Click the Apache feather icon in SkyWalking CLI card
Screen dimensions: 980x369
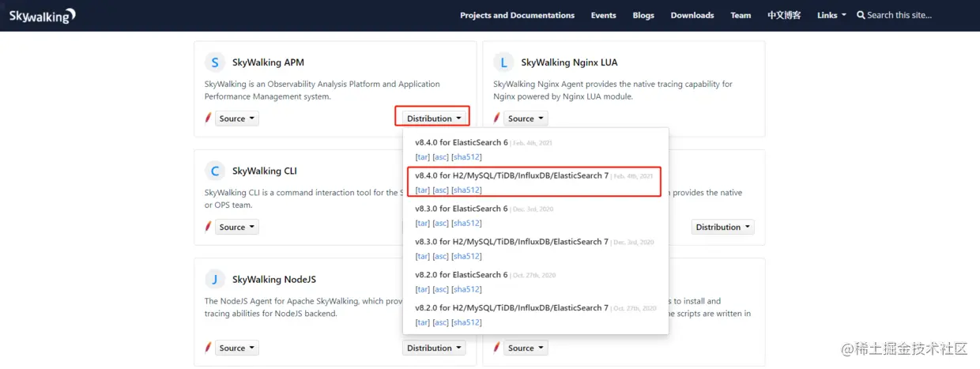[x=209, y=227]
